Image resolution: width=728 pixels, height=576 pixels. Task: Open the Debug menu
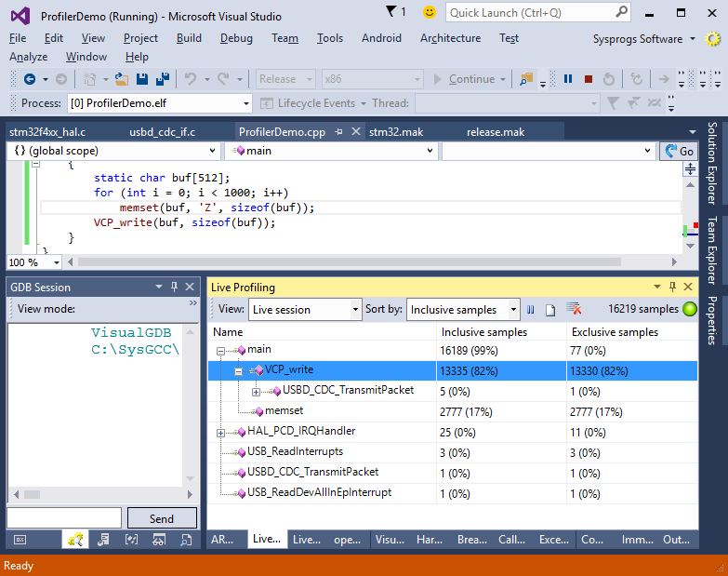pyautogui.click(x=236, y=38)
